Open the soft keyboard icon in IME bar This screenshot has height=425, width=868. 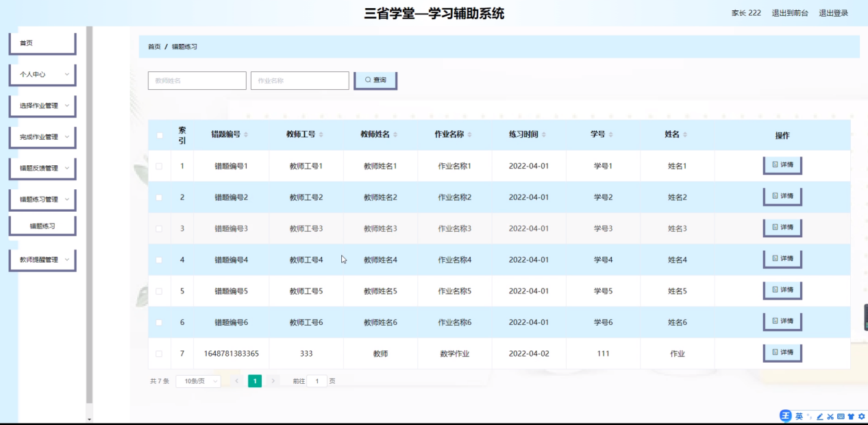pos(841,417)
